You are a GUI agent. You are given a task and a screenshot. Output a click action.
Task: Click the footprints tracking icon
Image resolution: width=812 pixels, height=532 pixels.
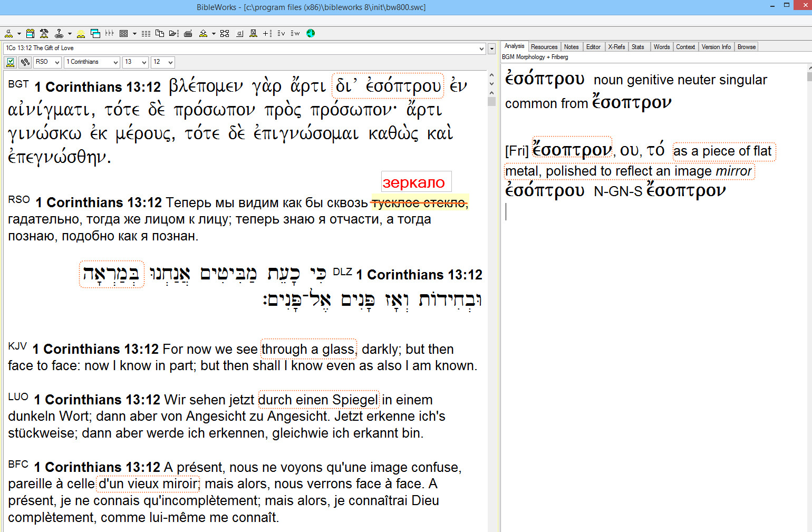click(x=25, y=62)
